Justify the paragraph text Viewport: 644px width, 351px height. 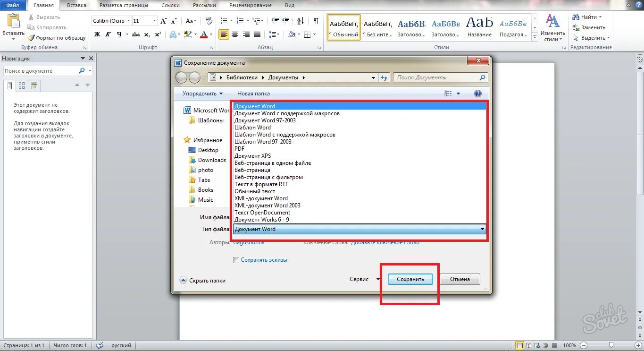click(x=257, y=34)
